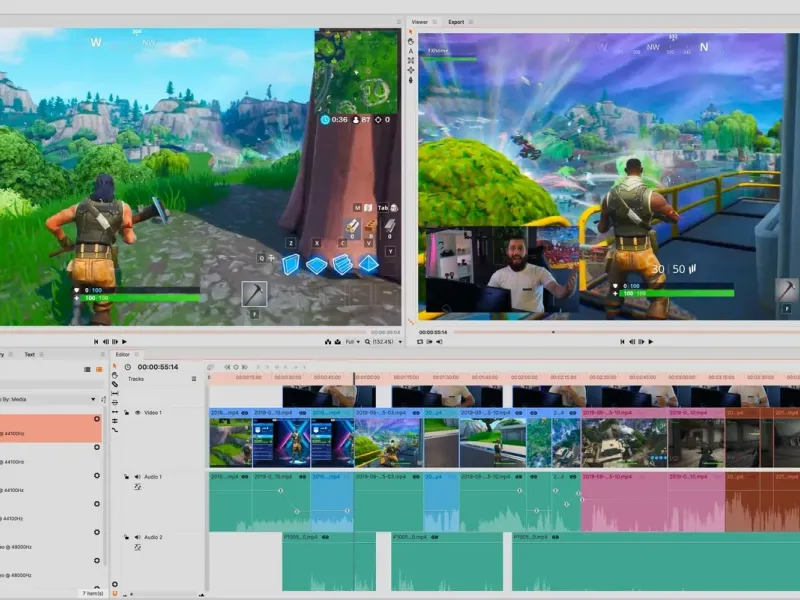The width and height of the screenshot is (800, 600).
Task: Click the source viewer progress bar
Action: click(184, 332)
